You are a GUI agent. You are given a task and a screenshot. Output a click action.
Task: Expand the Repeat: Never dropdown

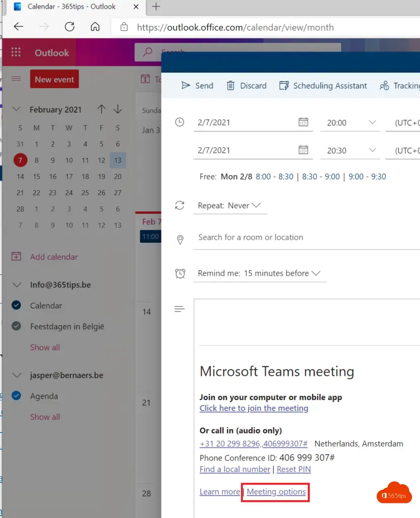[230, 205]
